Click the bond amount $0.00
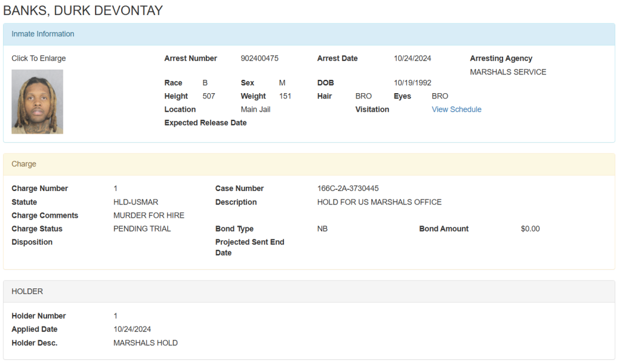 click(530, 229)
